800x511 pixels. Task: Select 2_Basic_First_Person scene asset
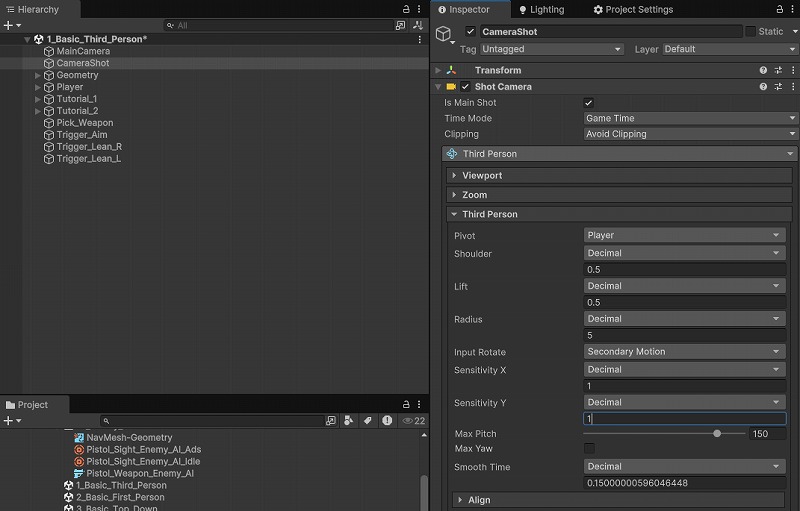[120, 497]
